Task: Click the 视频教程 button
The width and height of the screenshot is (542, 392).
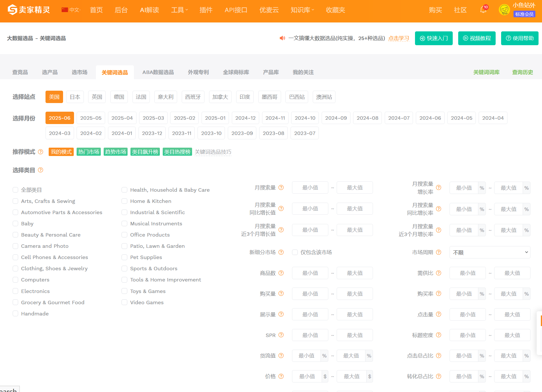Action: click(477, 38)
